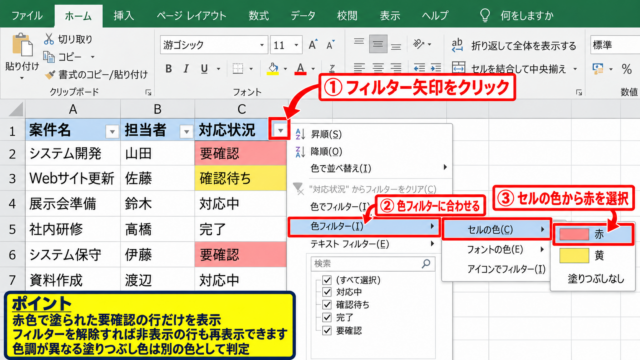Image resolution: width=640 pixels, height=360 pixels.
Task: Open the 案件名 column filter arrow
Action: 111,131
